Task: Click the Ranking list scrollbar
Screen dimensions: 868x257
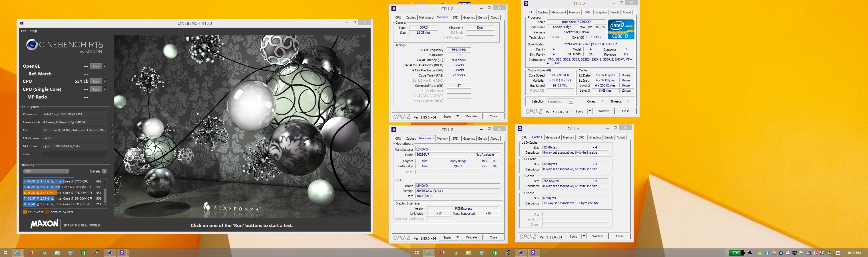Action: tap(105, 192)
